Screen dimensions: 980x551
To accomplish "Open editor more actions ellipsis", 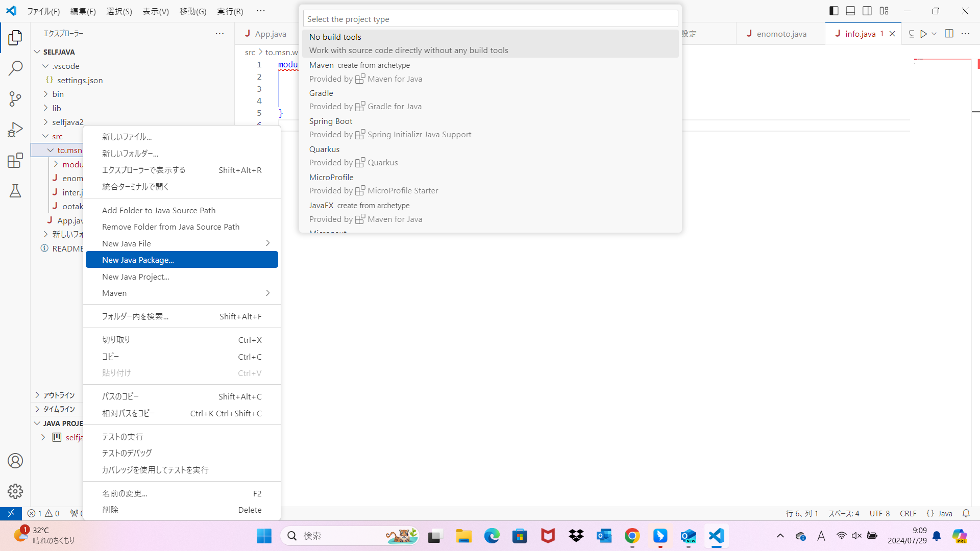I will click(965, 34).
